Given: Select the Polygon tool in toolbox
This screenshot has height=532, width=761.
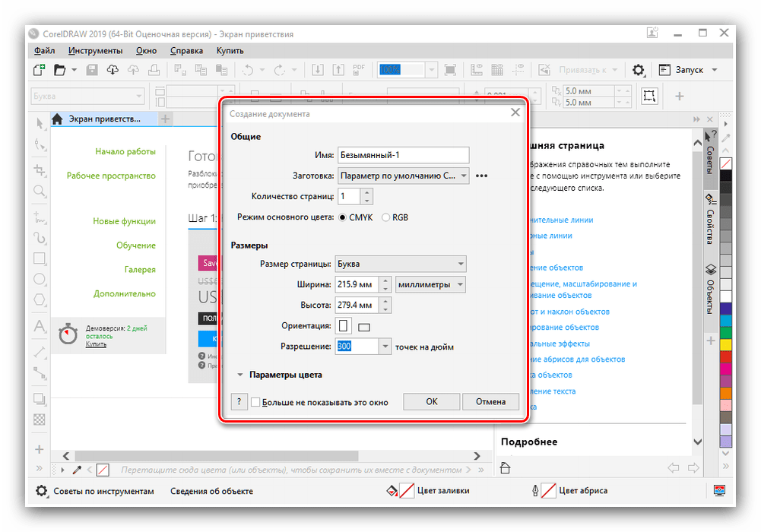Looking at the screenshot, I should [40, 299].
